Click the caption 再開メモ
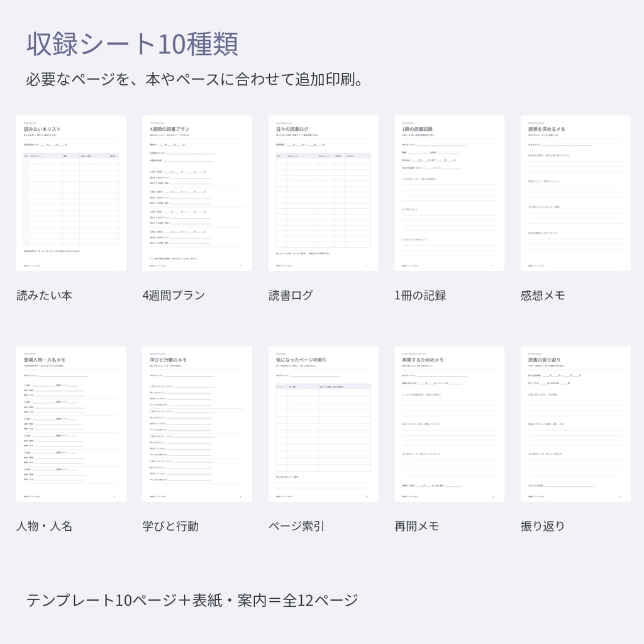 [416, 526]
